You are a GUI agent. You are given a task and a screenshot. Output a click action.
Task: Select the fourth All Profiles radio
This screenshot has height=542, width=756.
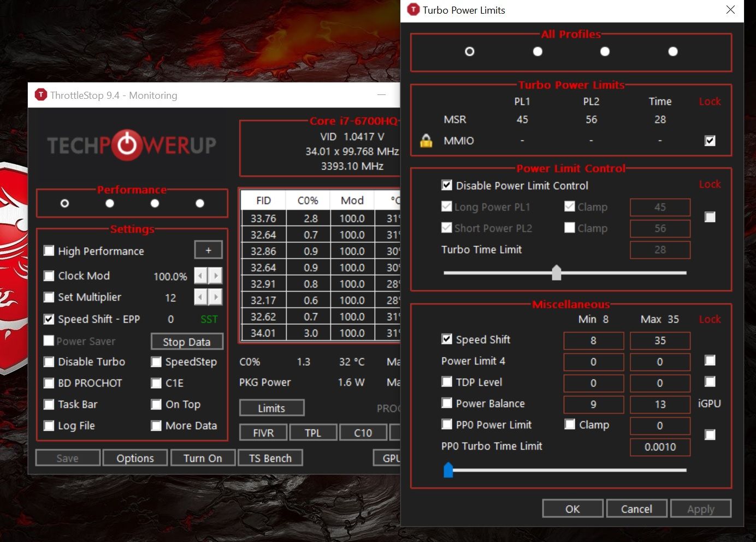click(x=673, y=51)
